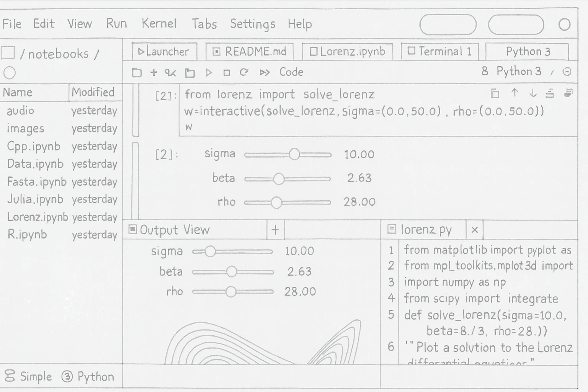This screenshot has height=392, width=588.
Task: Close the lorenz.py tab
Action: tap(474, 230)
